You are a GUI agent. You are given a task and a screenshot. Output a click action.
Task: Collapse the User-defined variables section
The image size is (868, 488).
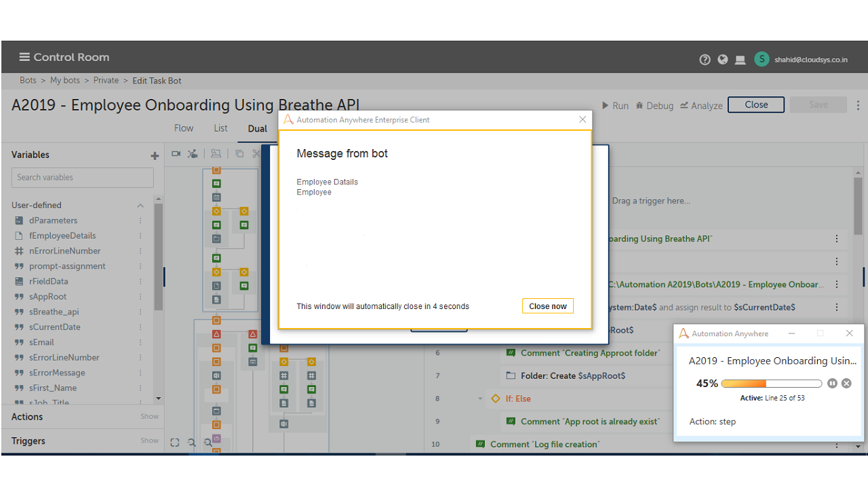coord(140,205)
